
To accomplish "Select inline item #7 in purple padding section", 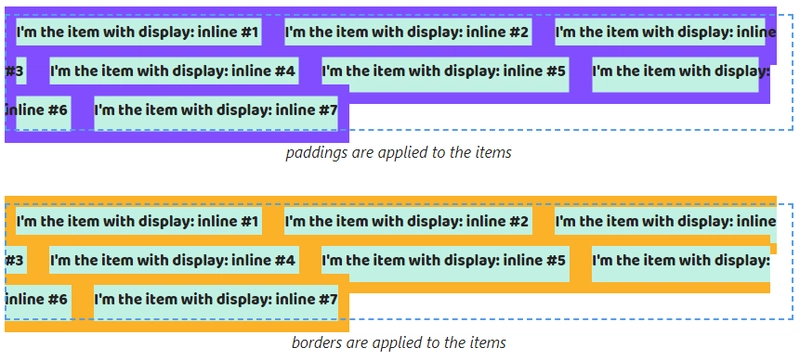I will pos(216,110).
